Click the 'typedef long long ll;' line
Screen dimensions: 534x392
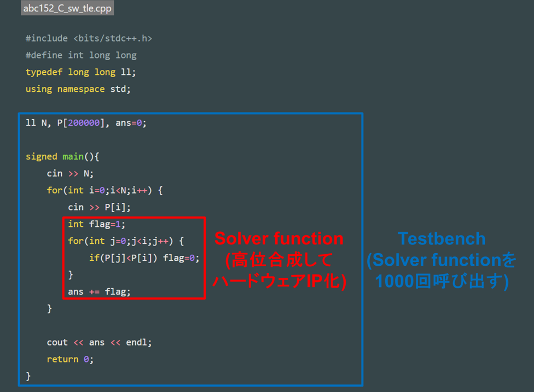pos(81,72)
